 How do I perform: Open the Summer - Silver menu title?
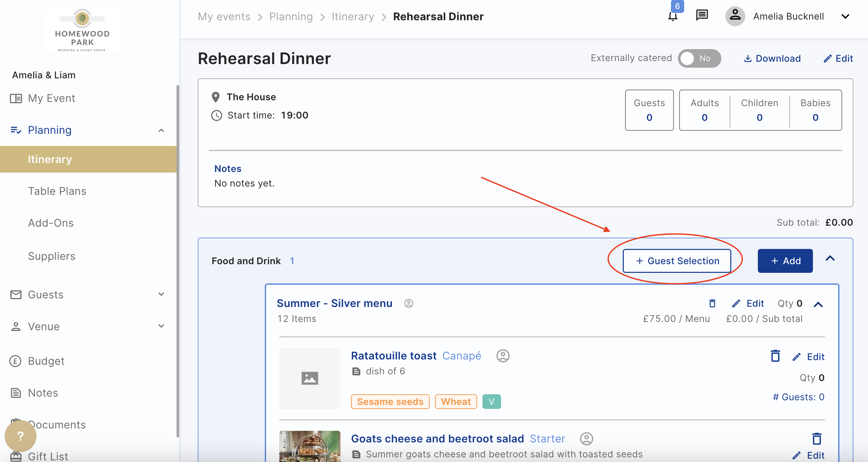pyautogui.click(x=334, y=303)
